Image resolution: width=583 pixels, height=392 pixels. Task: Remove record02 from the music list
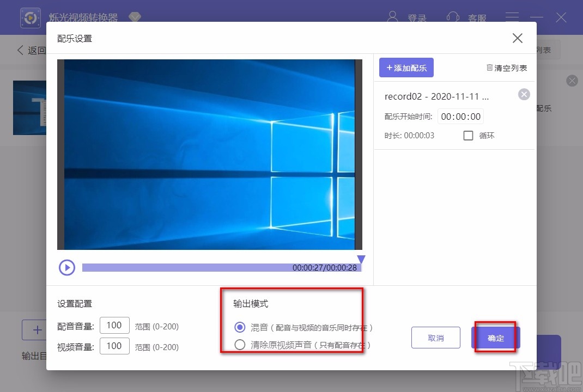click(x=524, y=94)
